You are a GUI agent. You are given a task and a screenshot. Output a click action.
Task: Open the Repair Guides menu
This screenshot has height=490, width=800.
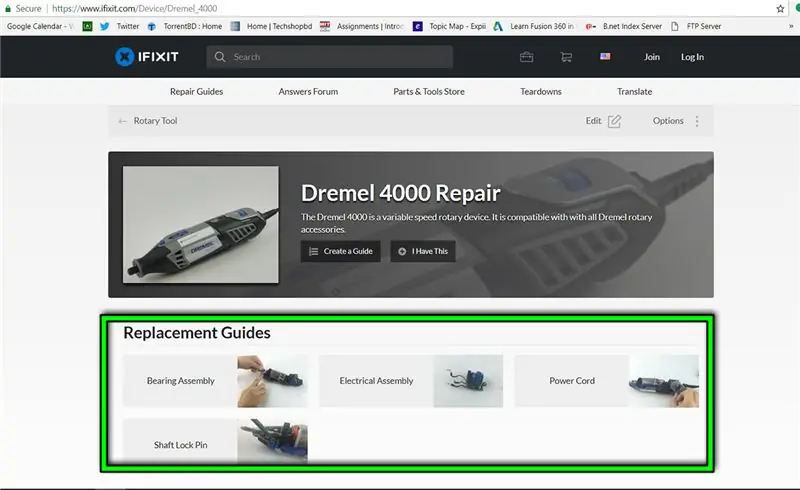[196, 91]
